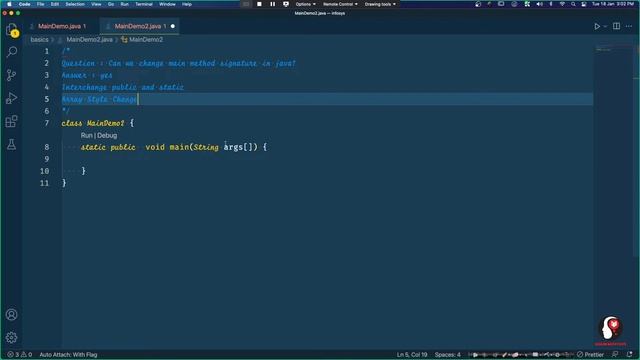Click the Apple menu icon
Screen dimensions: 640x360
pyautogui.click(x=9, y=4)
